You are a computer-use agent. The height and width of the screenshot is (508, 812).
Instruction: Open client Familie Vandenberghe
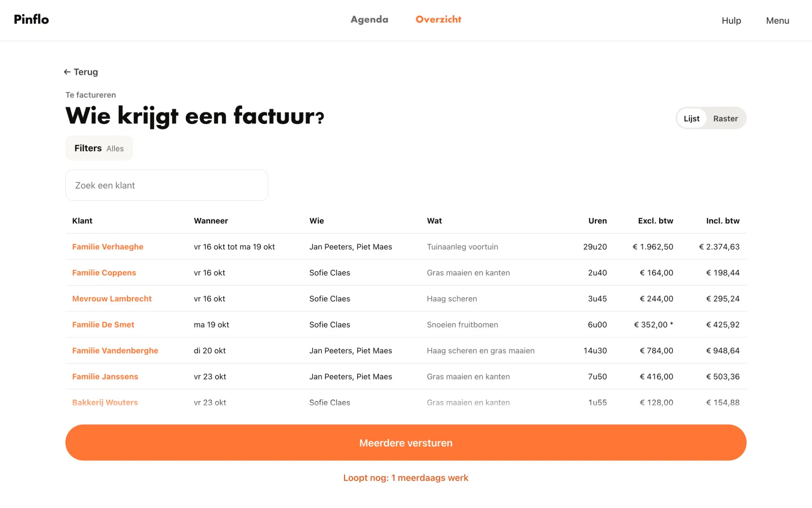pyautogui.click(x=115, y=351)
